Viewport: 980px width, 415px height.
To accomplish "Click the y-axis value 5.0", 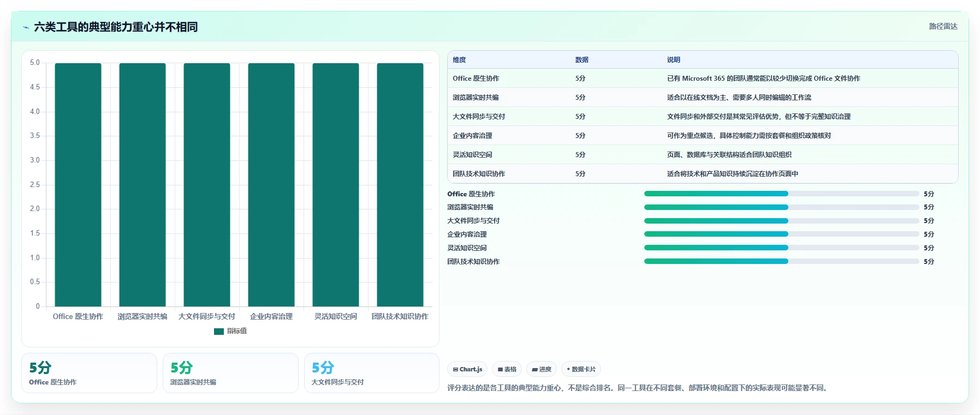I will point(35,63).
